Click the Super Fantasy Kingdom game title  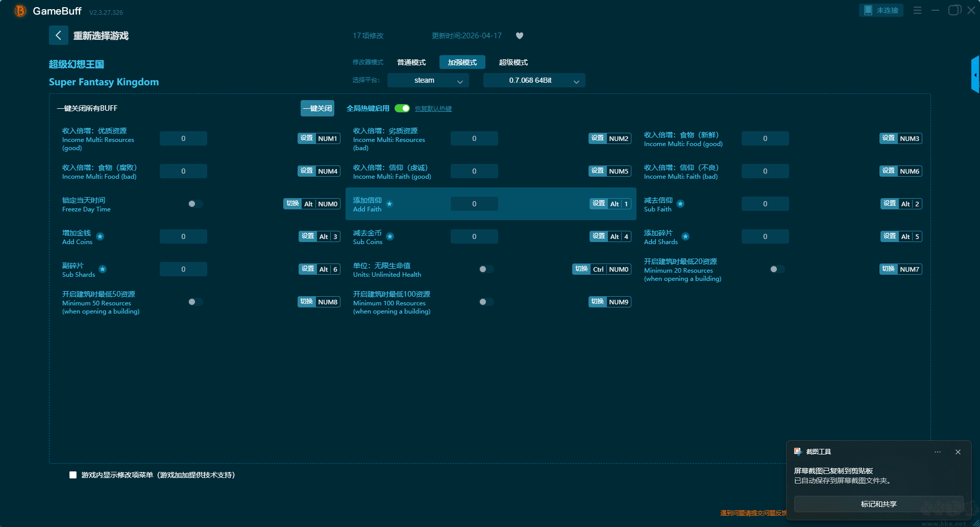coord(104,82)
